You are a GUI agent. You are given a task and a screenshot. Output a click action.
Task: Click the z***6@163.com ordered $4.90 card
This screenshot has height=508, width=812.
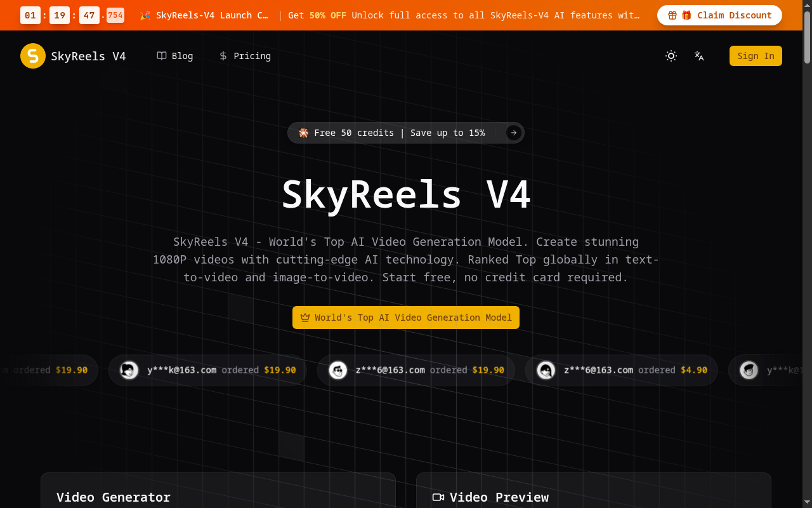622,370
